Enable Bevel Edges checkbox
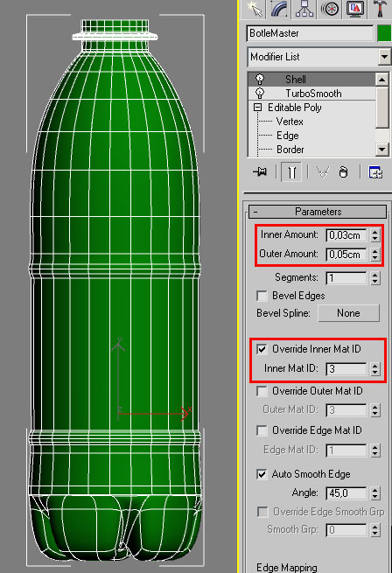Viewport: 392px width, 573px height. pyautogui.click(x=262, y=296)
